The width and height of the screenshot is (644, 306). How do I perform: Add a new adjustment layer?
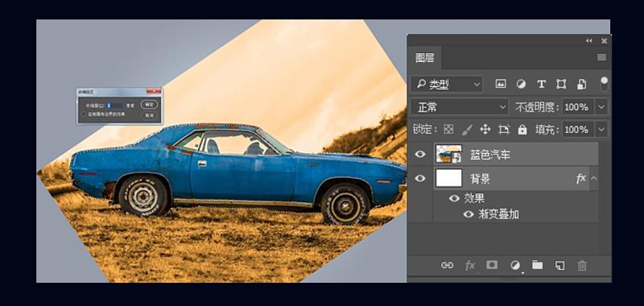pos(515,266)
